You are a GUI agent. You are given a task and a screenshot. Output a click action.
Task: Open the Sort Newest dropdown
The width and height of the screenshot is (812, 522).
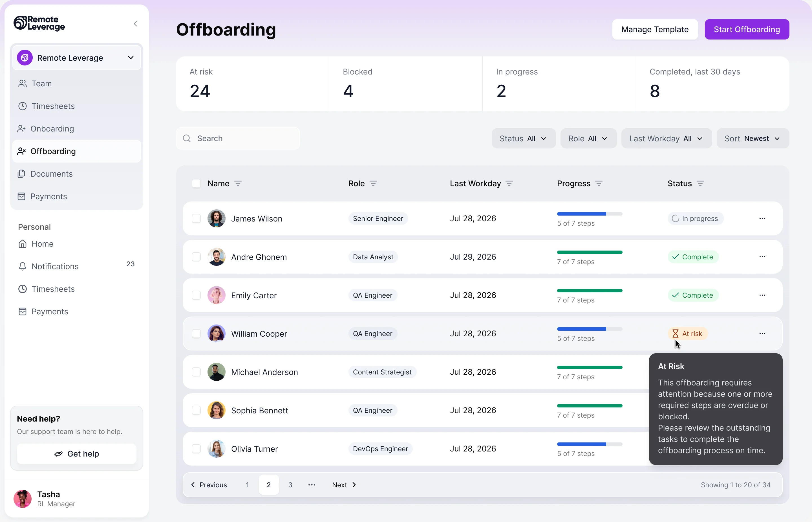click(x=753, y=138)
